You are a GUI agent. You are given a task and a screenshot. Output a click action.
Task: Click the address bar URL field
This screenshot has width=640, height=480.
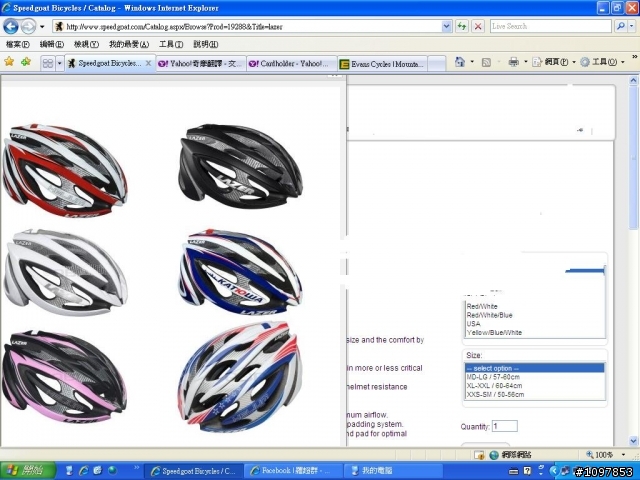click(247, 27)
